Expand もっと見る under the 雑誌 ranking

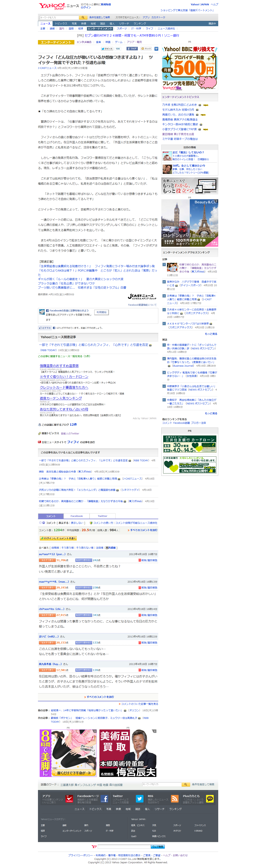click(x=211, y=413)
